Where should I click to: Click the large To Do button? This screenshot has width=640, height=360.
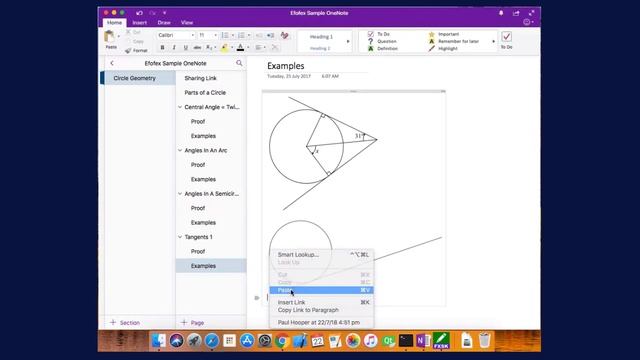click(507, 40)
